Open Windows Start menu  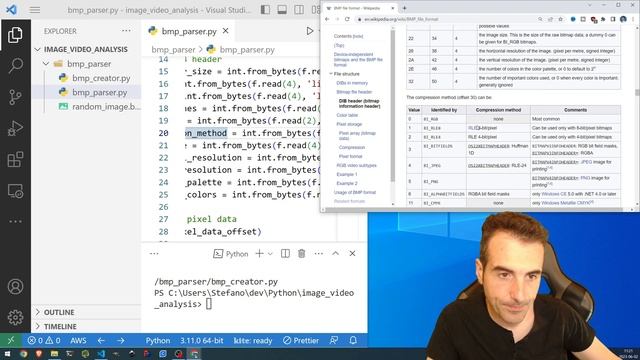click(7, 353)
